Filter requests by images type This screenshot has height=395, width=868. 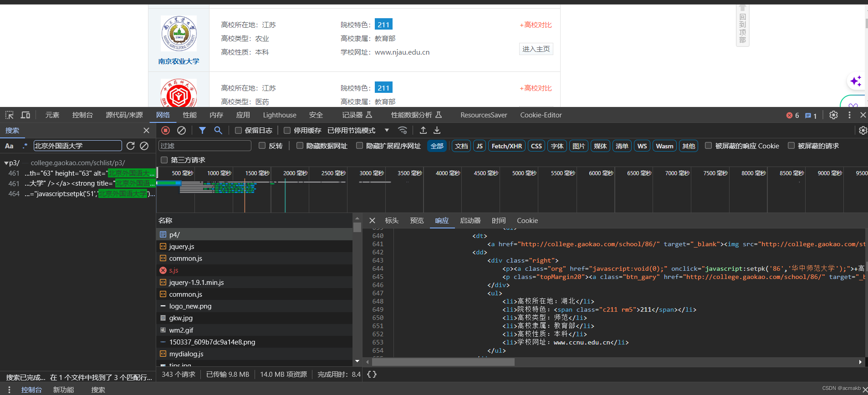pos(578,146)
